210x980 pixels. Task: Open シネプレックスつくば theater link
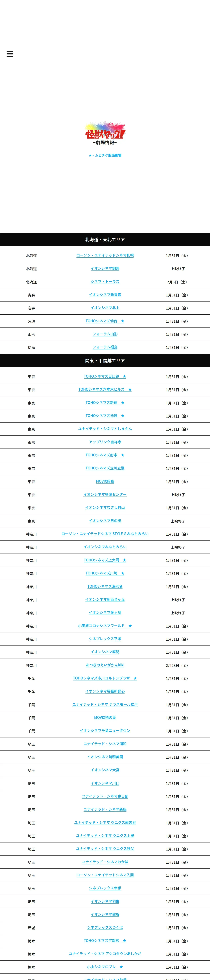point(105,928)
